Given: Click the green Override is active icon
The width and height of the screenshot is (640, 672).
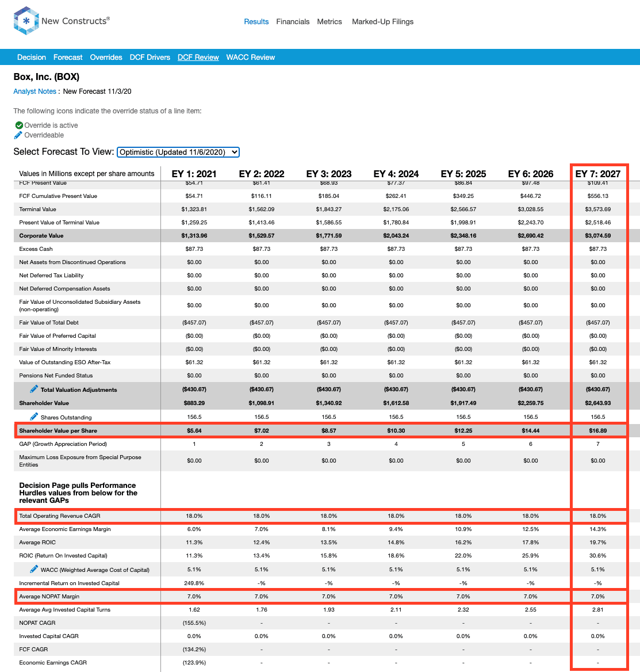Looking at the screenshot, I should tap(19, 125).
